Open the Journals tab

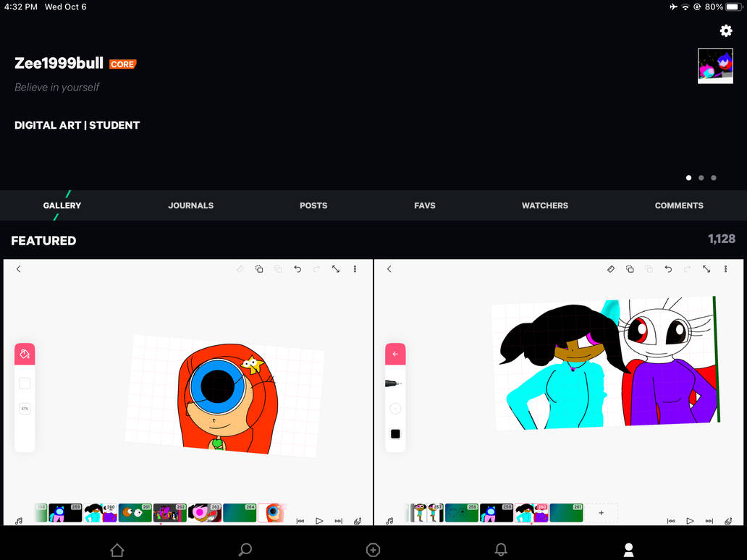click(190, 205)
